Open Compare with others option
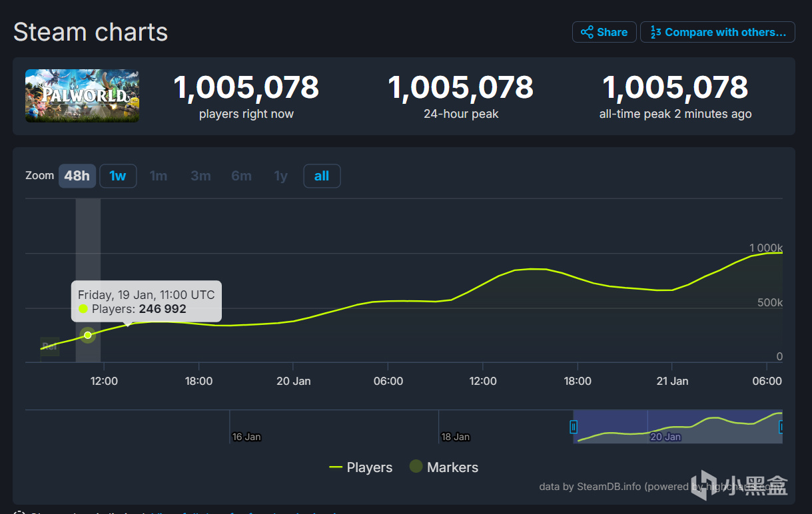812x514 pixels. point(717,32)
